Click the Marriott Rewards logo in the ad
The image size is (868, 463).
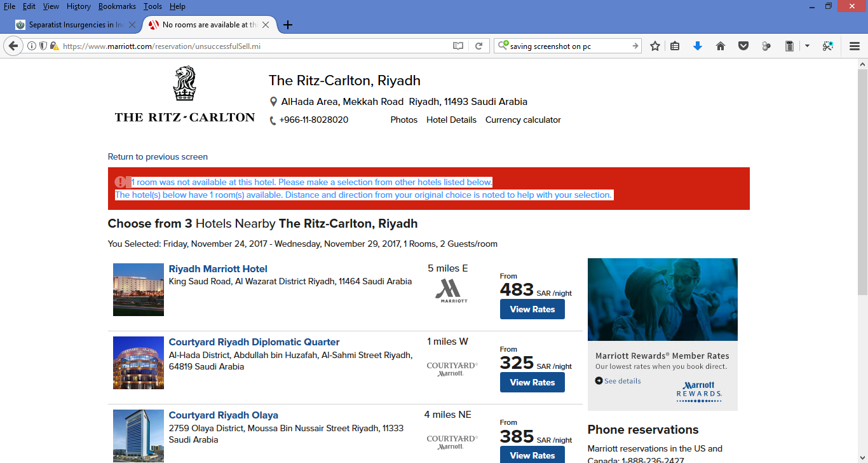click(x=699, y=392)
